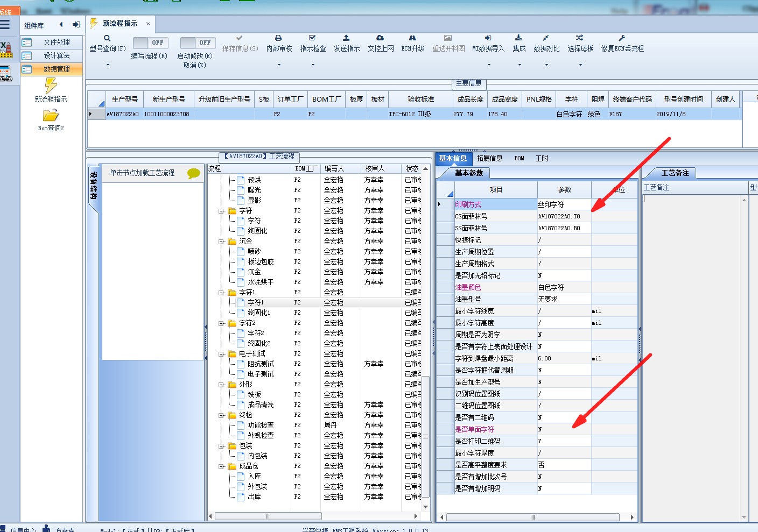
Task: Switch to 工时 tab
Action: 542,158
